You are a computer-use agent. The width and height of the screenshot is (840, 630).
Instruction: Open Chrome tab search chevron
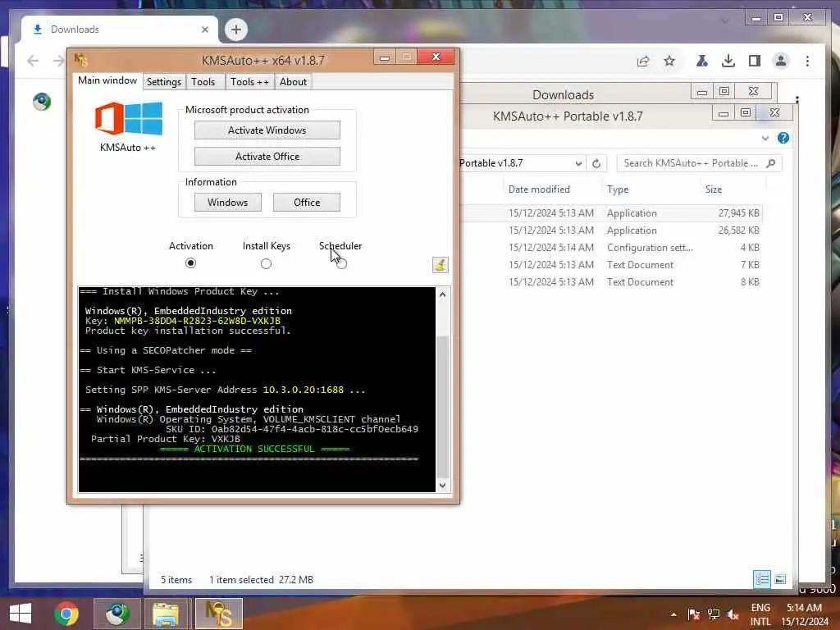click(725, 21)
